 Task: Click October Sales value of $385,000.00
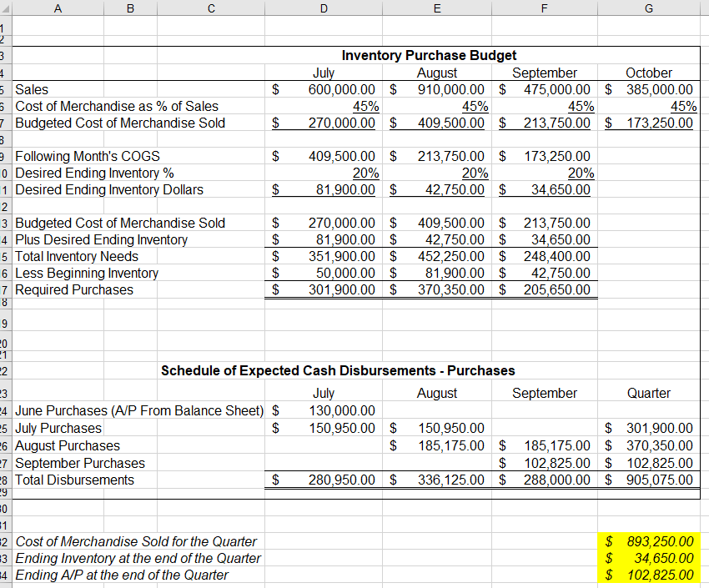click(x=649, y=89)
